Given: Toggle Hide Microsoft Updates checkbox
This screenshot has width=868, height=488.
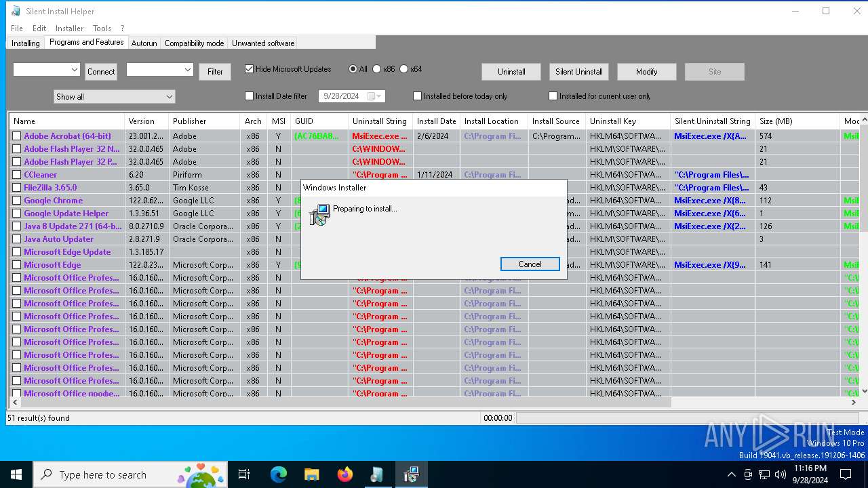Looking at the screenshot, I should click(249, 69).
